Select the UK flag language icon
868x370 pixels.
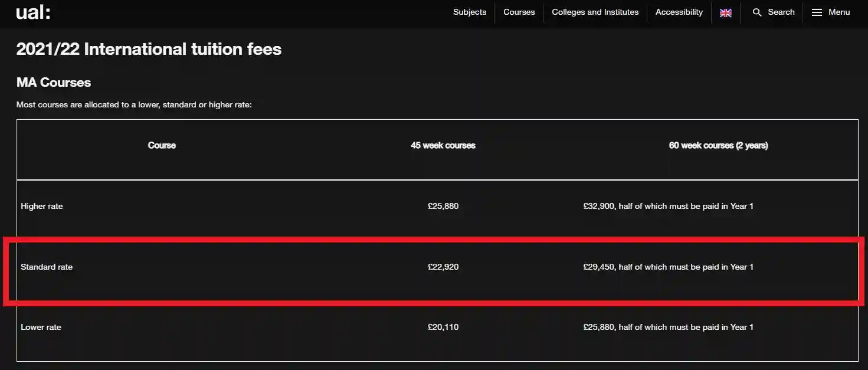[726, 12]
